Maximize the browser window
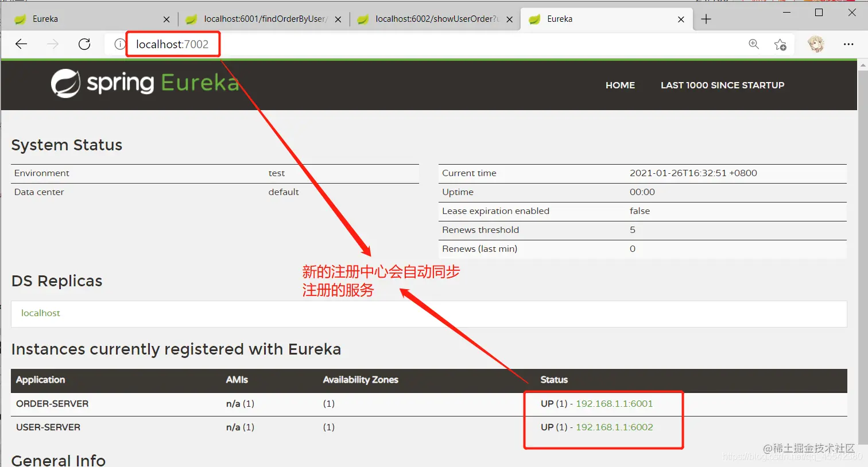This screenshot has height=467, width=868. point(819,13)
